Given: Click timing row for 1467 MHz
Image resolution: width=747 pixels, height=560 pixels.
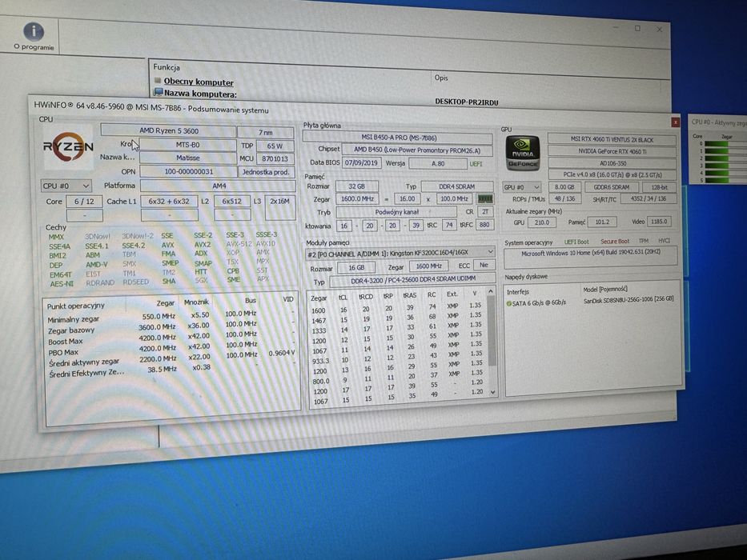Looking at the screenshot, I should (397, 318).
